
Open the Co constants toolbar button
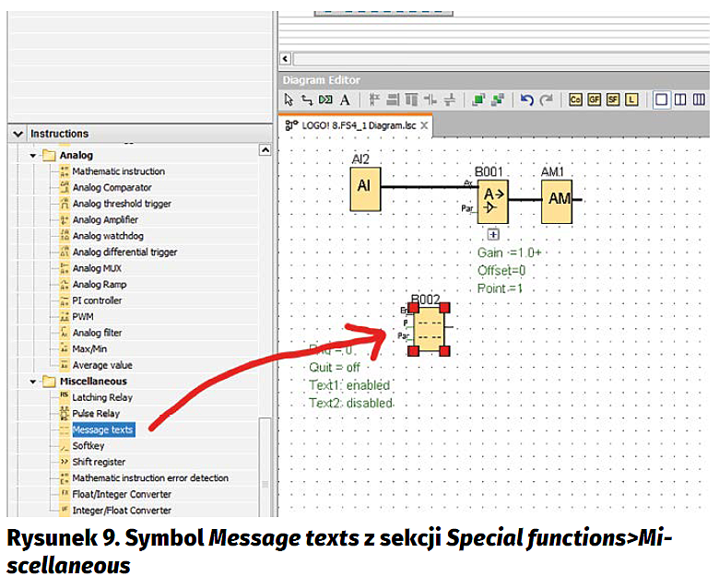point(575,100)
